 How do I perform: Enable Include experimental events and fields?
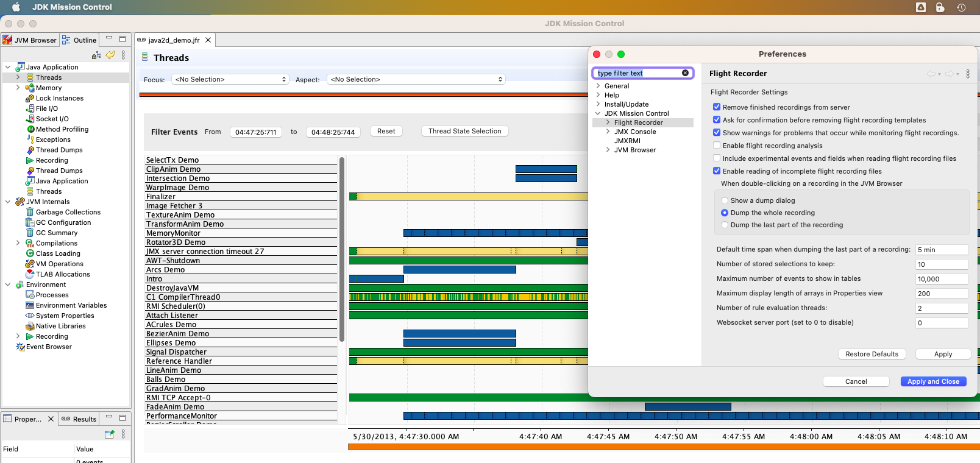click(717, 158)
